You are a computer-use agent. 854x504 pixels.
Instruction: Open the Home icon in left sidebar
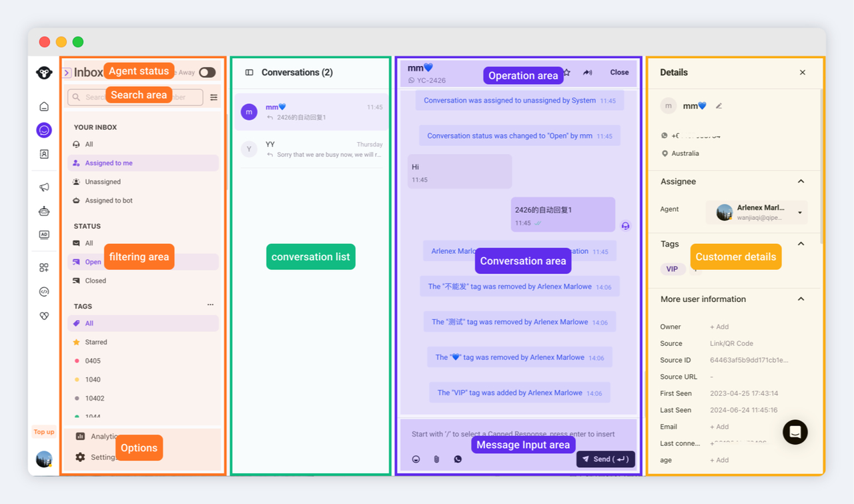point(44,107)
